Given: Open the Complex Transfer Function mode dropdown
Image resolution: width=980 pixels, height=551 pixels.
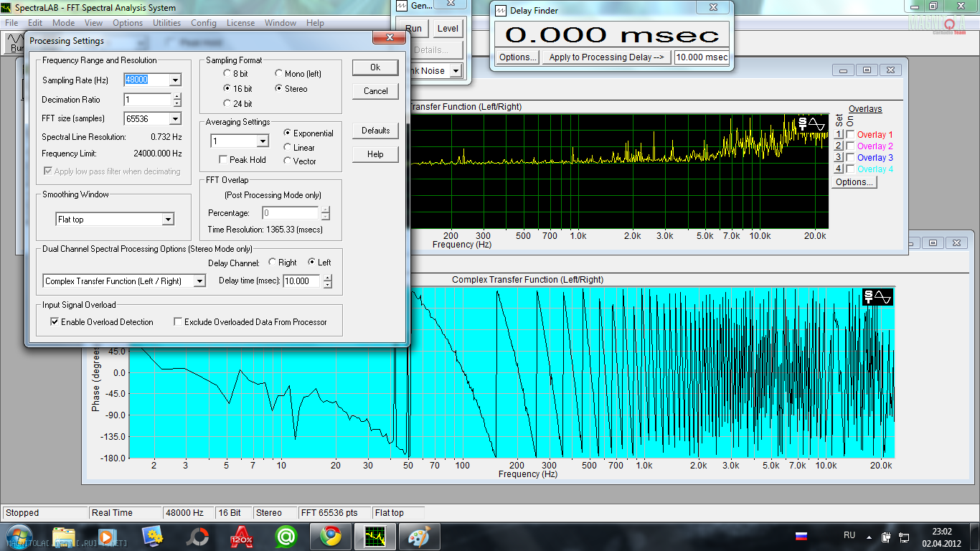Looking at the screenshot, I should tap(200, 281).
